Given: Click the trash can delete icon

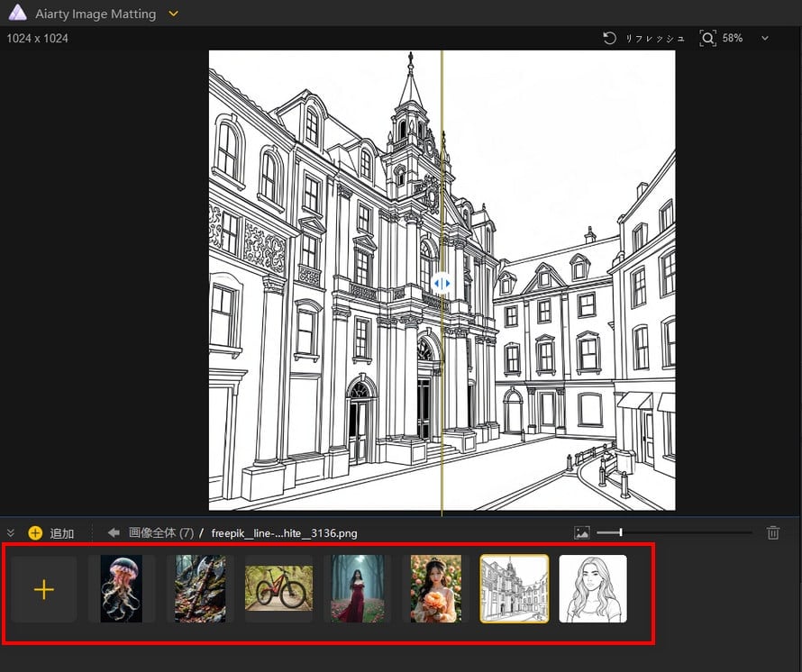Looking at the screenshot, I should [773, 533].
